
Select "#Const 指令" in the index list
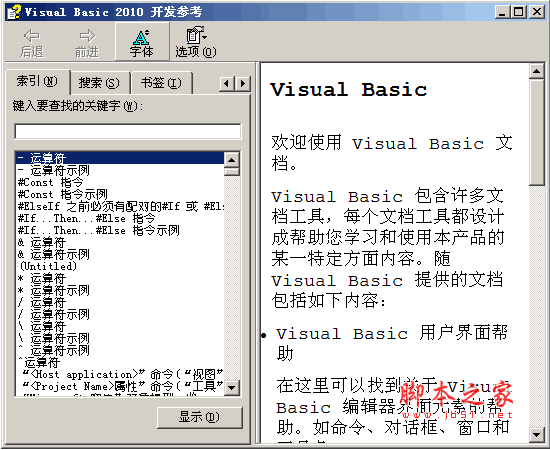coord(50,182)
